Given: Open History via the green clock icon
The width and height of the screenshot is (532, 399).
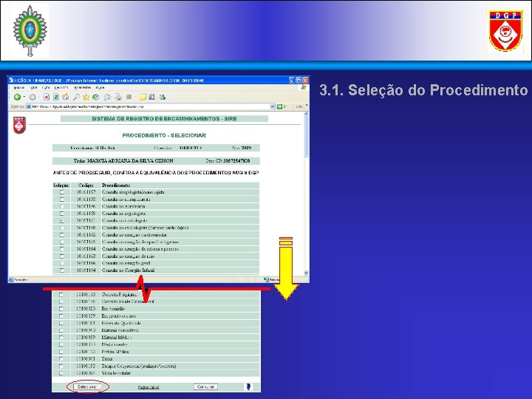Looking at the screenshot, I should tap(95, 97).
